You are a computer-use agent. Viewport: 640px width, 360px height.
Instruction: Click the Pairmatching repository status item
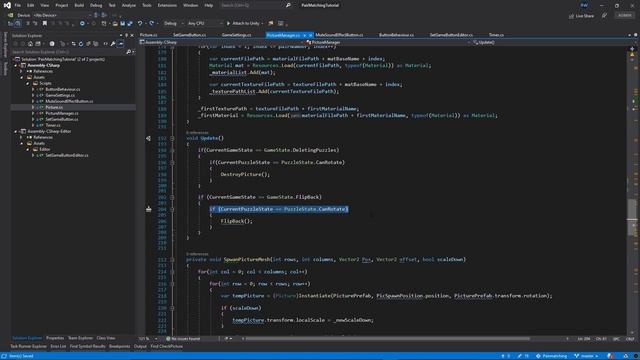pyautogui.click(x=551, y=356)
